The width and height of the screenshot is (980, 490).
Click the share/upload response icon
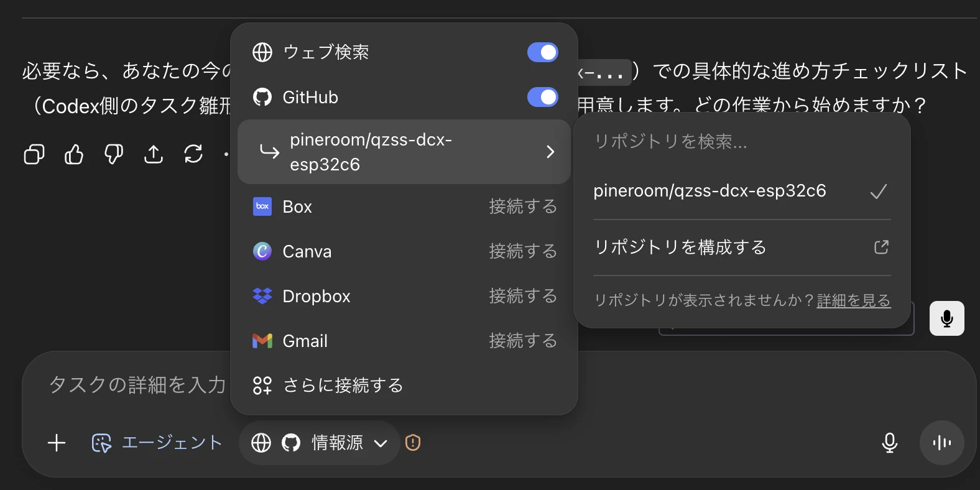pos(154,154)
